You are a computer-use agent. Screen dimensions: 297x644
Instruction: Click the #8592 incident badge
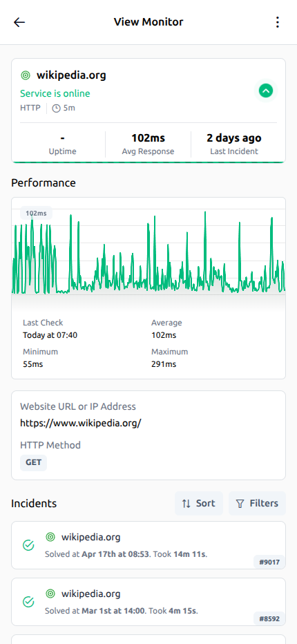tap(269, 618)
